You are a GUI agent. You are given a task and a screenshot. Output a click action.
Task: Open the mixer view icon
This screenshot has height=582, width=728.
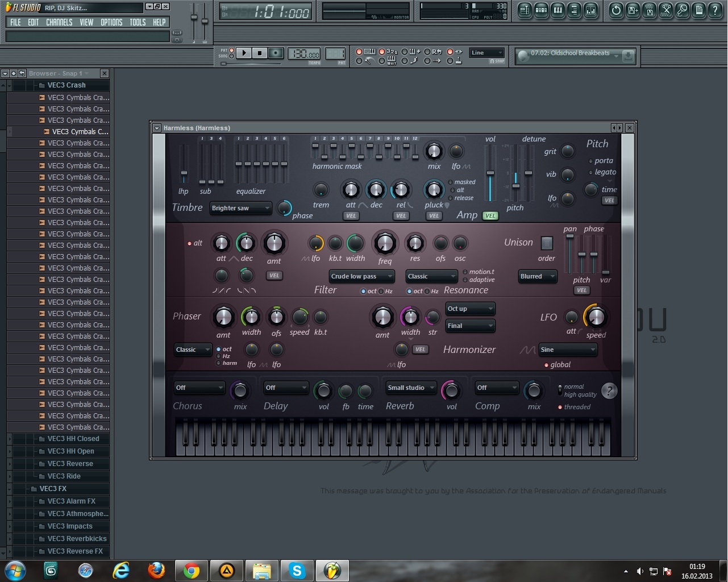point(591,10)
